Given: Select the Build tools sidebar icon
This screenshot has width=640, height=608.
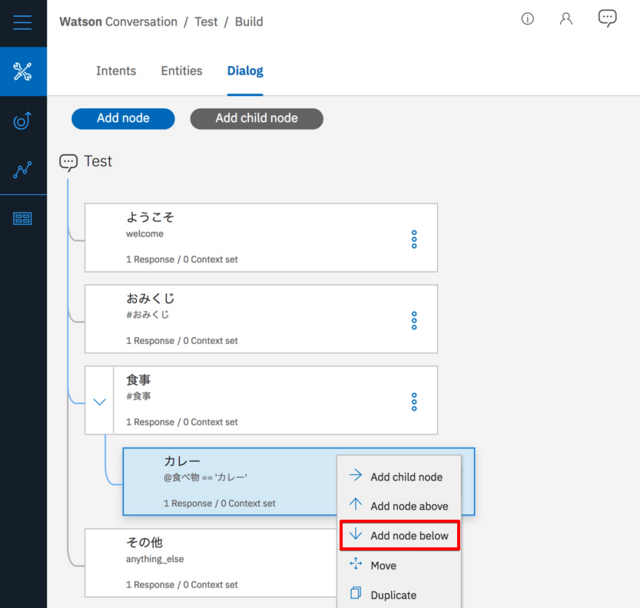Looking at the screenshot, I should [x=23, y=71].
